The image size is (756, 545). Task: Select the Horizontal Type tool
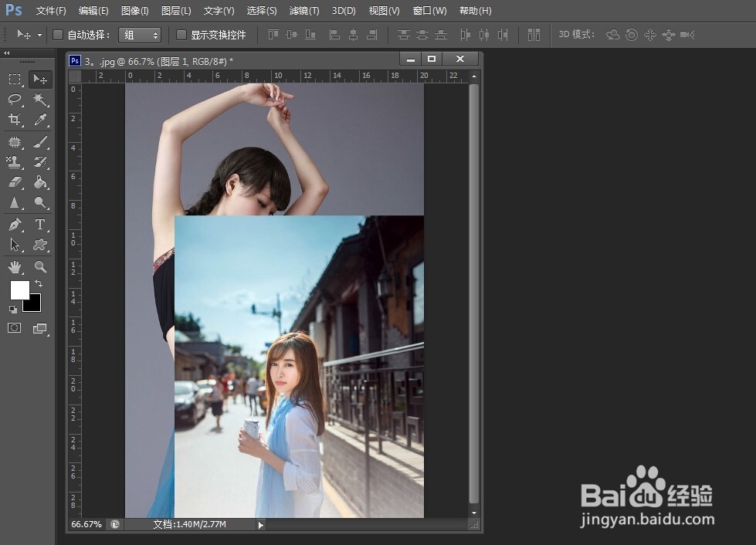[x=40, y=225]
